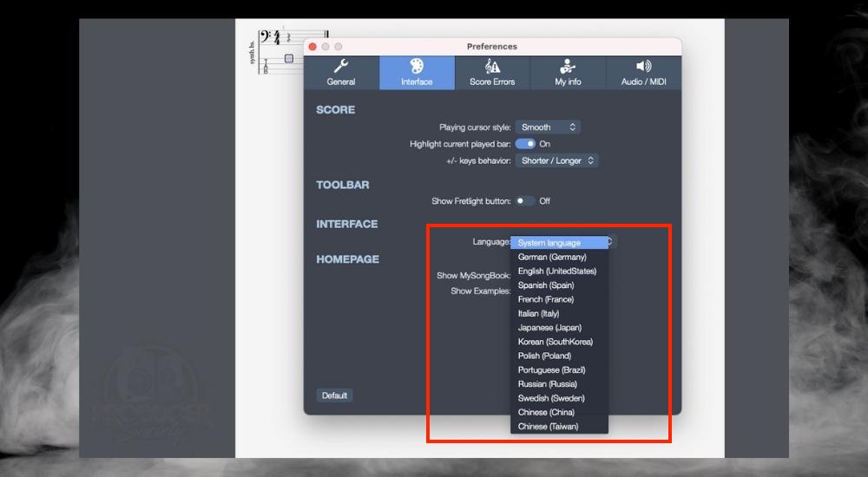Viewport: 868px width, 477px height.
Task: Select French (France) from the list
Action: tap(546, 299)
